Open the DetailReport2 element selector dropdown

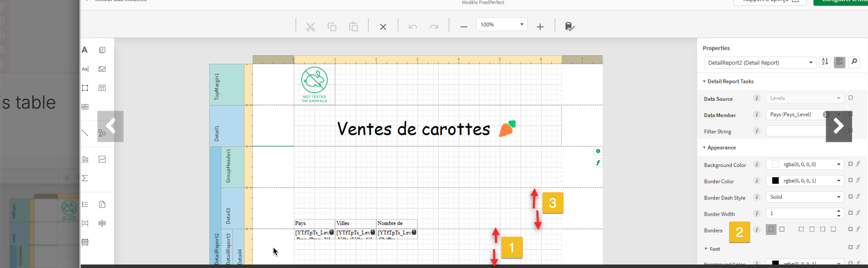(811, 63)
